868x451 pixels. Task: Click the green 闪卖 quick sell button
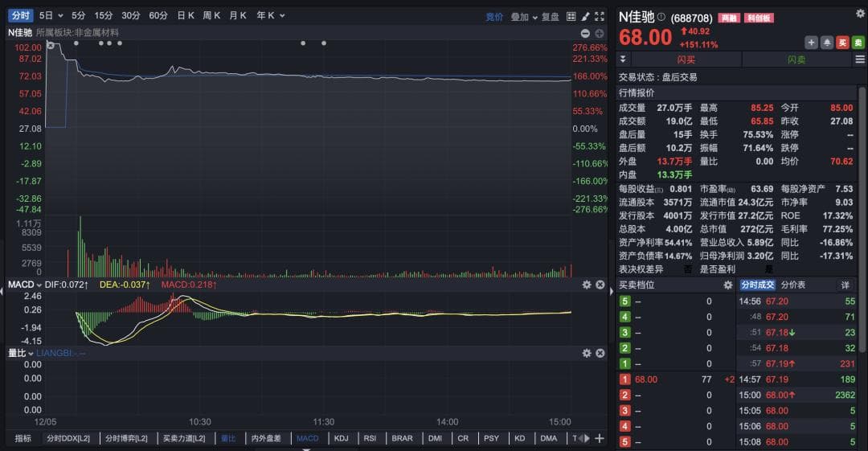[796, 59]
